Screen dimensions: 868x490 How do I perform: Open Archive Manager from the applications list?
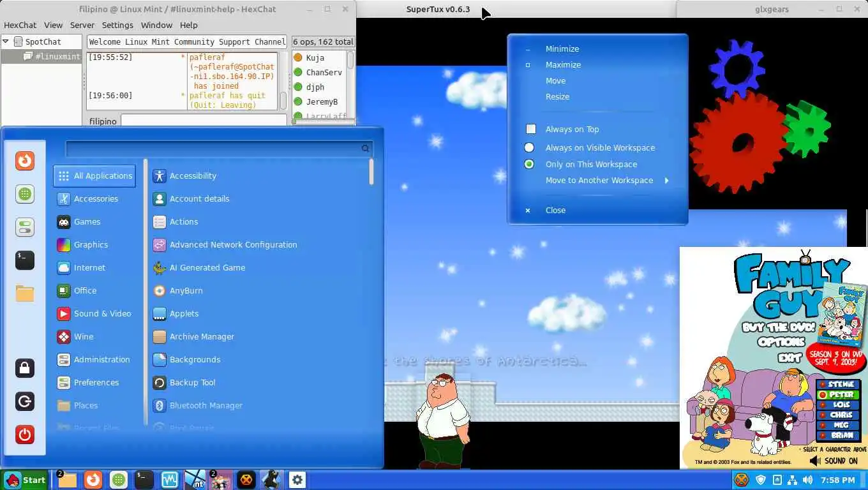coord(259,336)
